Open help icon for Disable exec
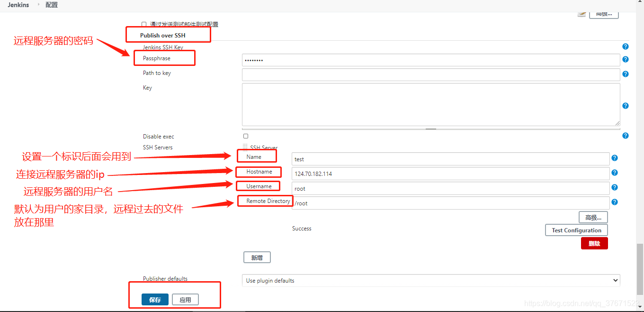This screenshot has width=644, height=312. (x=626, y=136)
